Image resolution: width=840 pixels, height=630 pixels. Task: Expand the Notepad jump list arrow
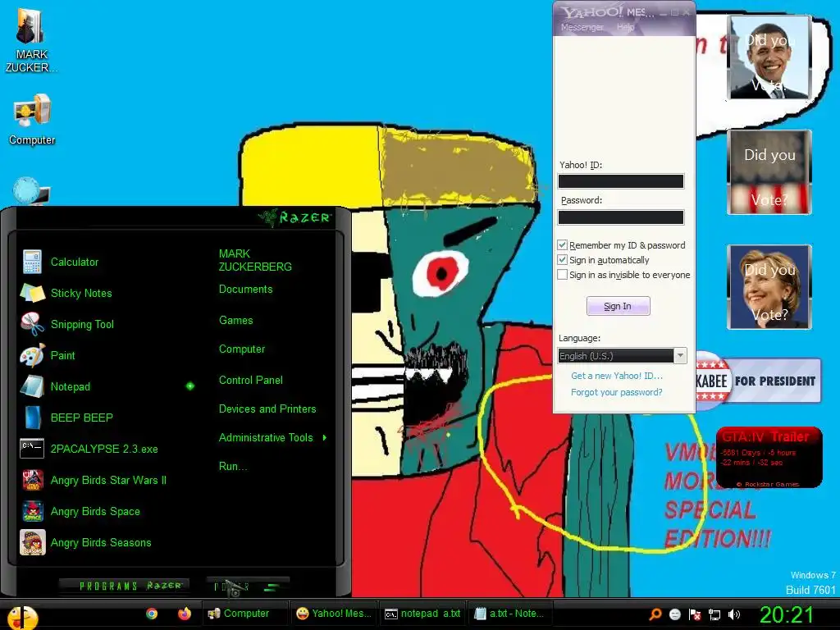tap(190, 386)
